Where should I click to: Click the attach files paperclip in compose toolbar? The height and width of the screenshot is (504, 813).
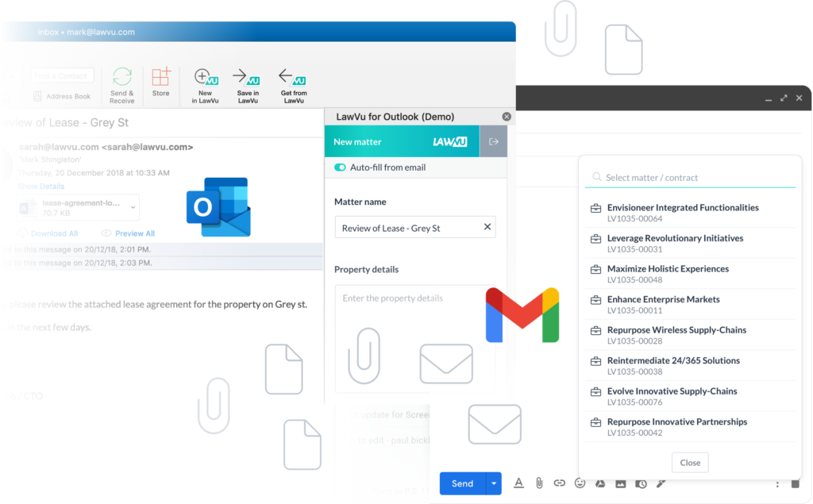pyautogui.click(x=539, y=483)
